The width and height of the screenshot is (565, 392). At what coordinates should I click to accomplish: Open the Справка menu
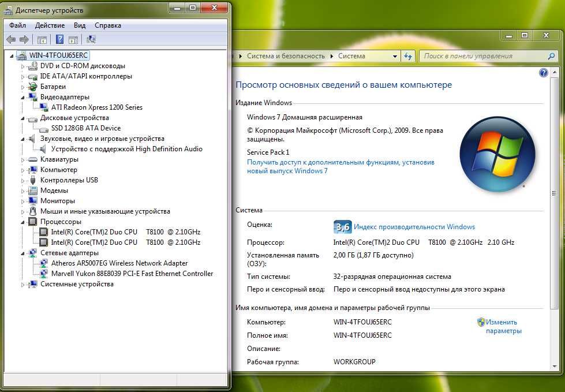point(108,25)
